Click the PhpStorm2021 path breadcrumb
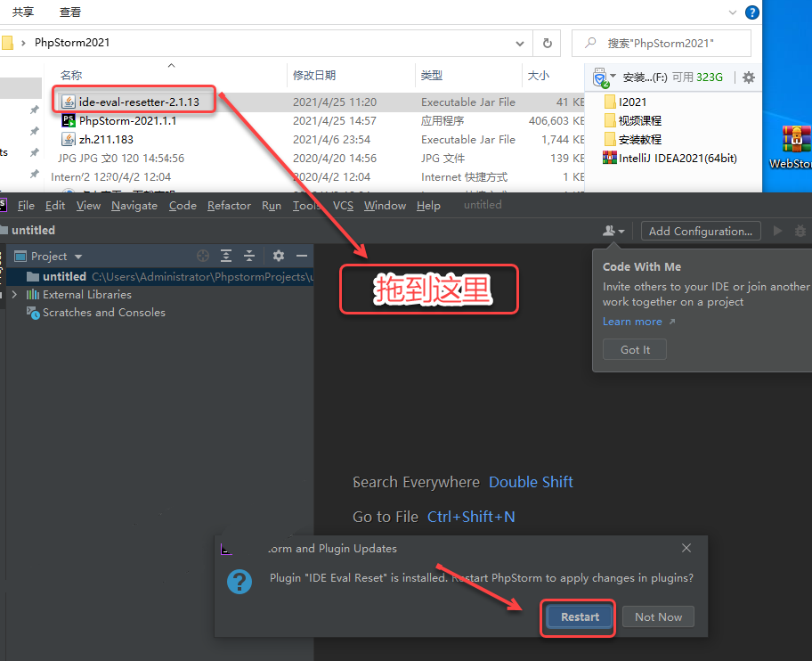Screen dimensions: 812x661 (72, 43)
